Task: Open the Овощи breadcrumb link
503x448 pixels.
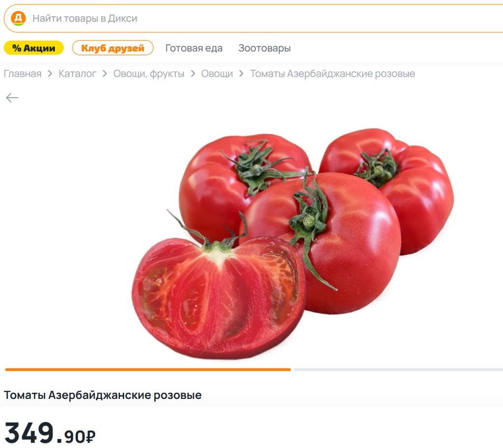Action: (x=217, y=74)
